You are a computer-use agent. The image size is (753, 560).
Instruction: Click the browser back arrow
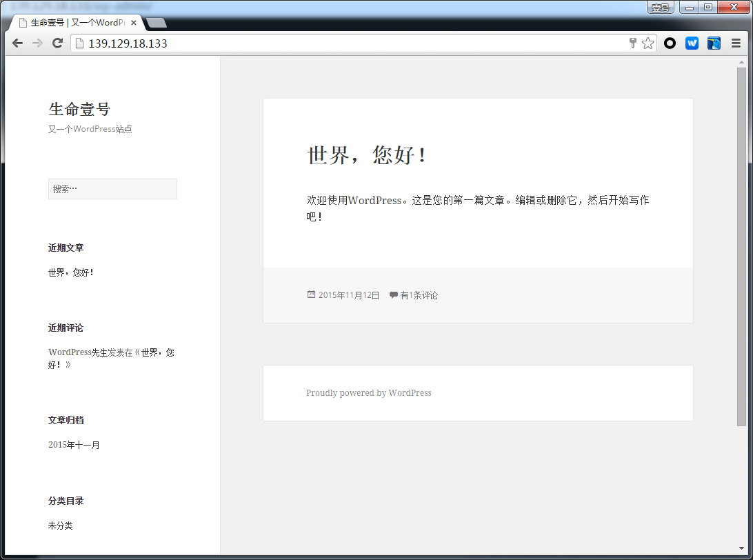(x=18, y=43)
